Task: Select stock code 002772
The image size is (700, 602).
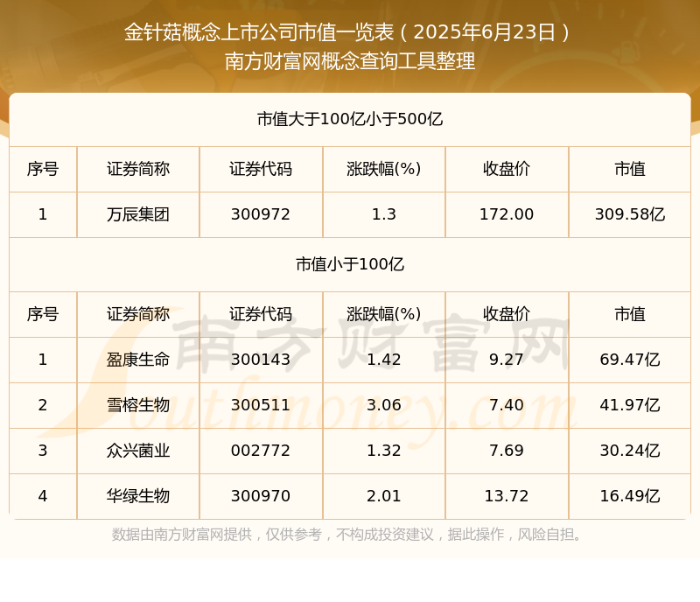Action: click(261, 451)
